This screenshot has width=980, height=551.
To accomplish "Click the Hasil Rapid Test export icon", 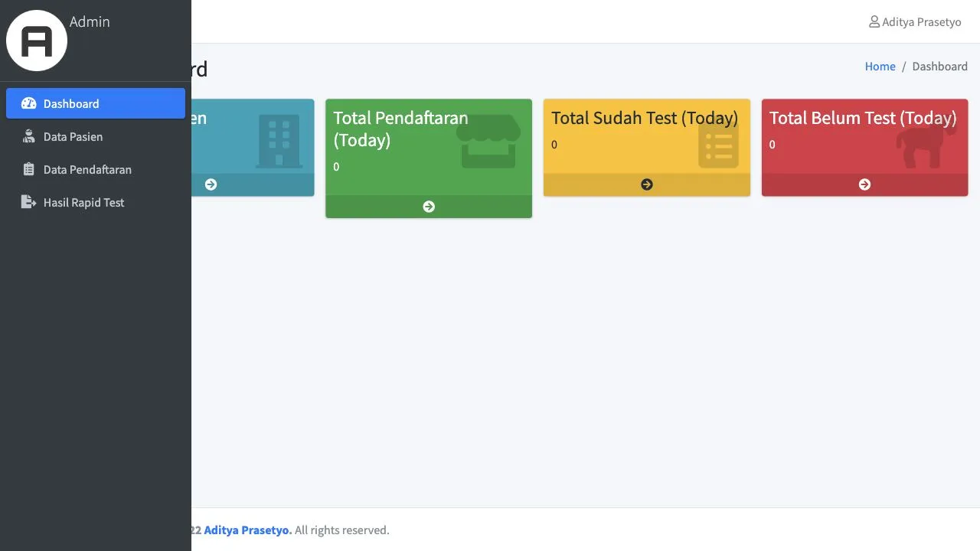I will [x=29, y=202].
